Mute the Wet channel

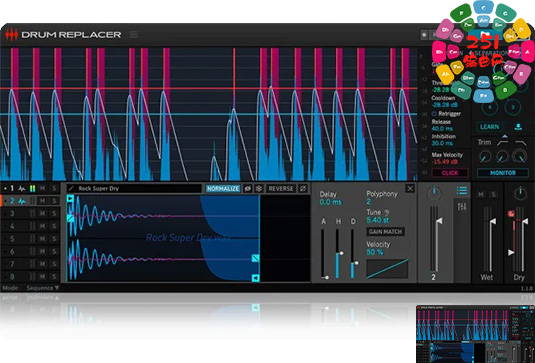(x=481, y=195)
